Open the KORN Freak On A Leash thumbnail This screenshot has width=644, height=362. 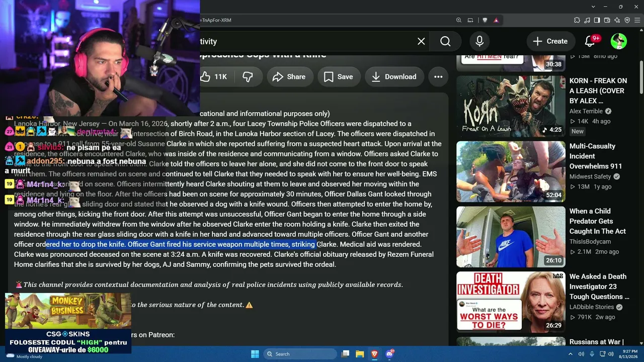511,106
